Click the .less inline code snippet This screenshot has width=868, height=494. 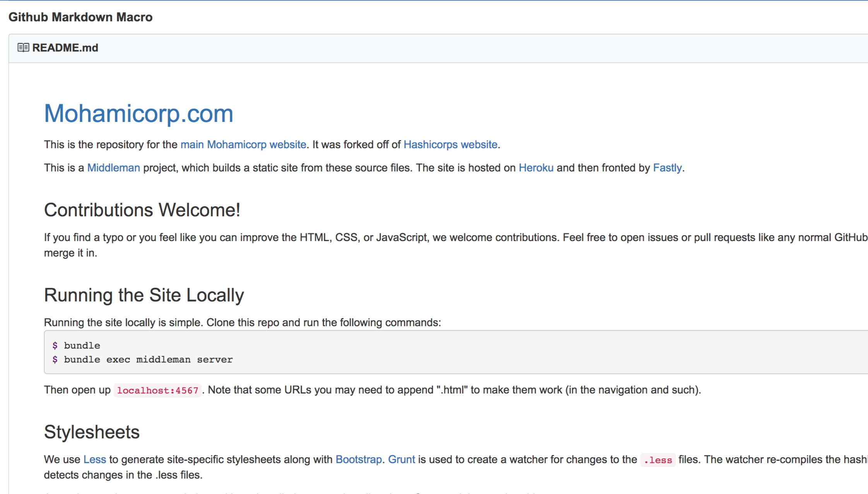pyautogui.click(x=658, y=460)
